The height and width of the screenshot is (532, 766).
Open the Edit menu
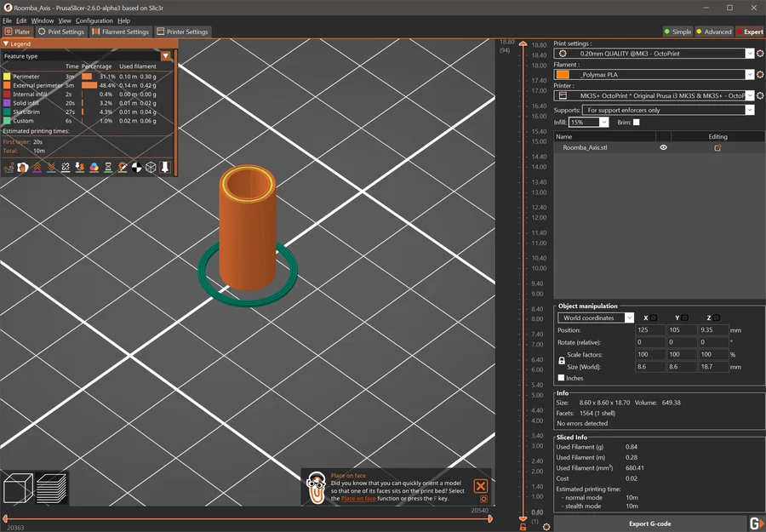pos(21,20)
